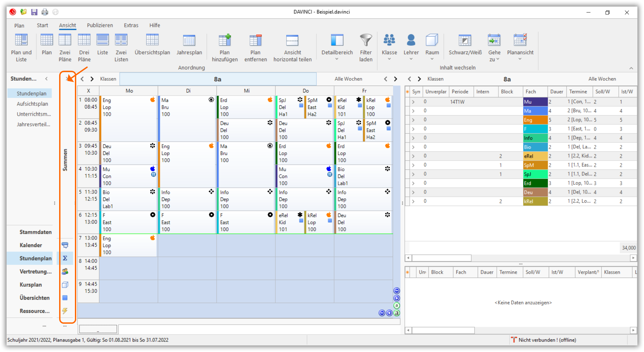Toggle Ansicht horizontal teilen

pyautogui.click(x=292, y=40)
